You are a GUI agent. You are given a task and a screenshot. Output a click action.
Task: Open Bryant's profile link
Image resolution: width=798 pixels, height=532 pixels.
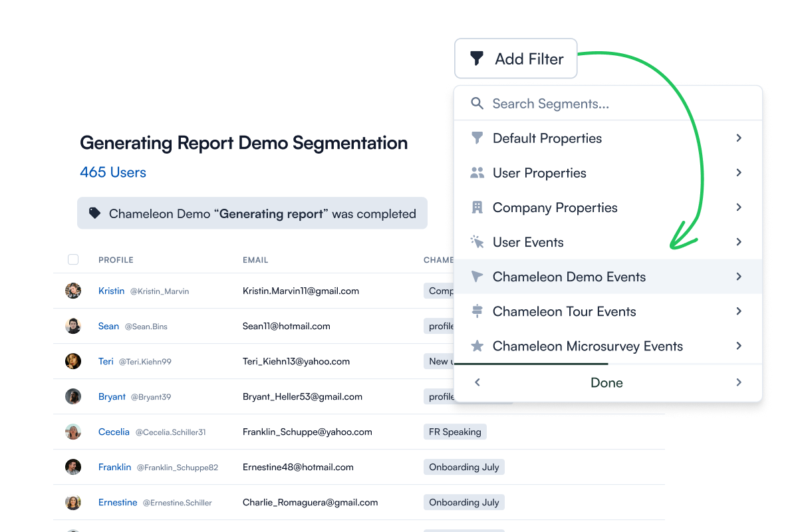tap(112, 396)
